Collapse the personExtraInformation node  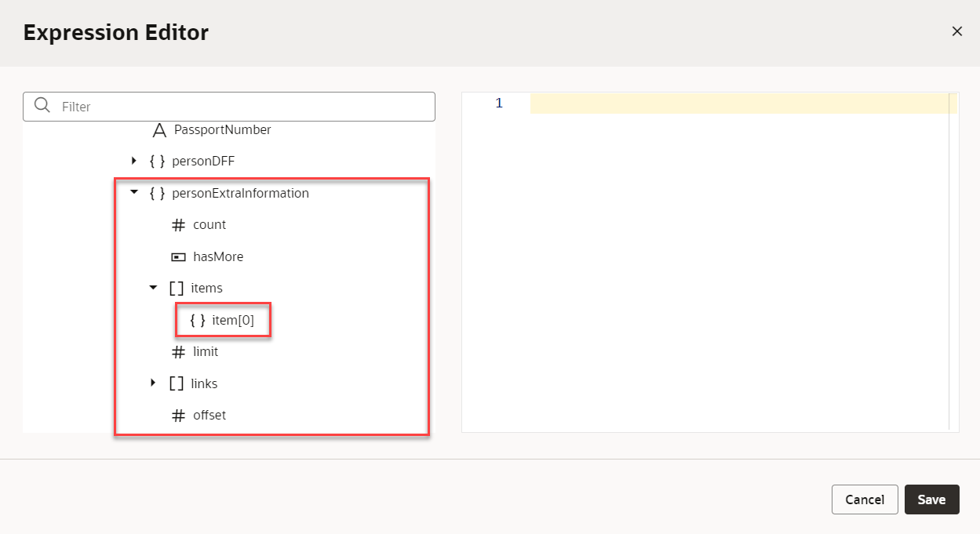[134, 193]
